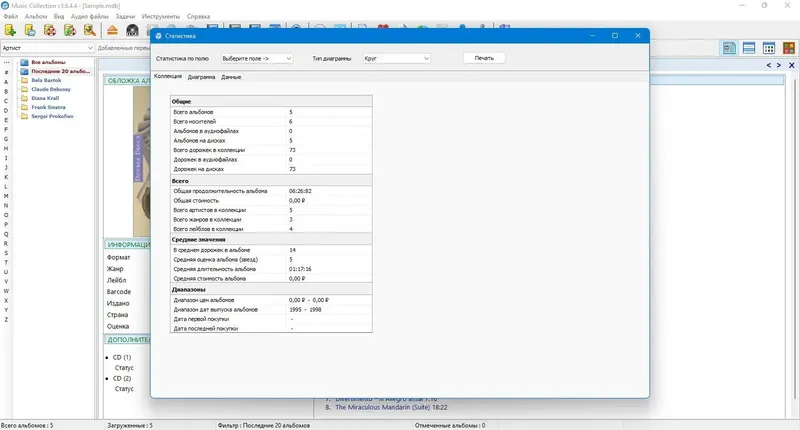800x430 pixels.
Task: Click the add album icon with green plus
Action: (10, 30)
